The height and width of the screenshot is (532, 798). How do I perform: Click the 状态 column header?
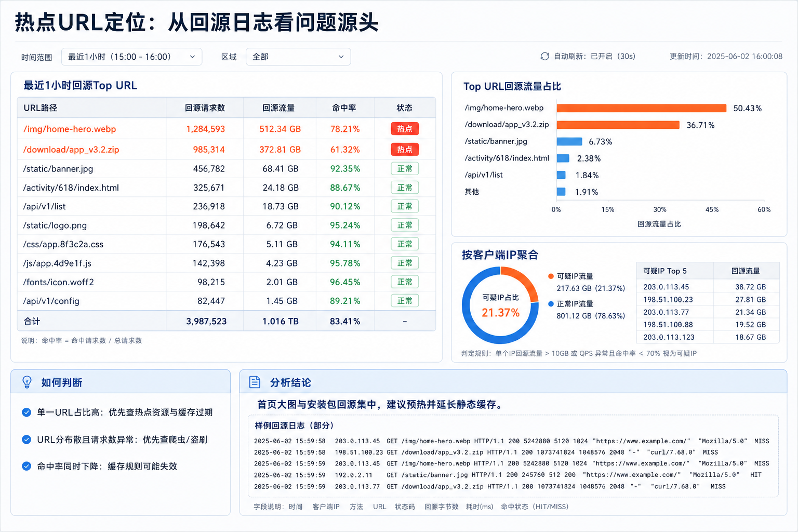tap(405, 108)
